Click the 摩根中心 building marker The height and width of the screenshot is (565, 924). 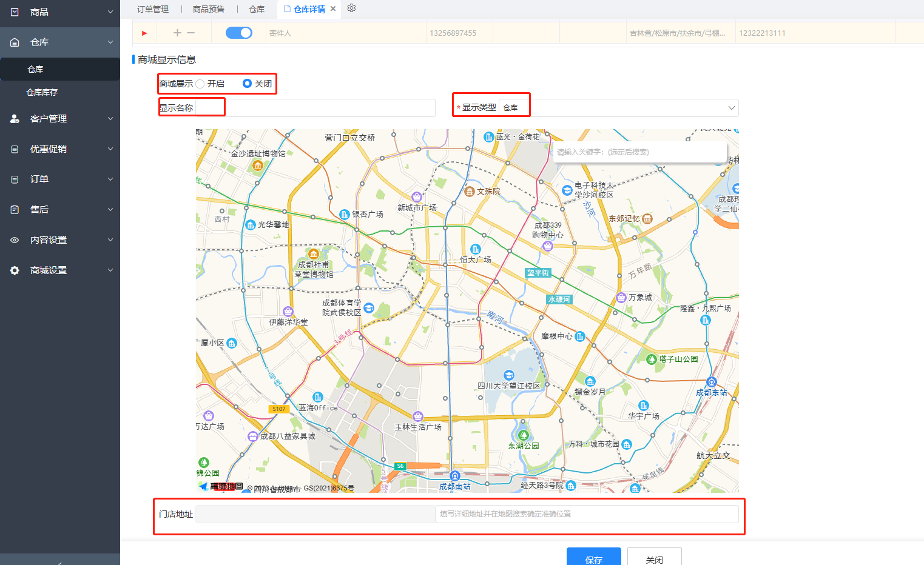pyautogui.click(x=580, y=336)
